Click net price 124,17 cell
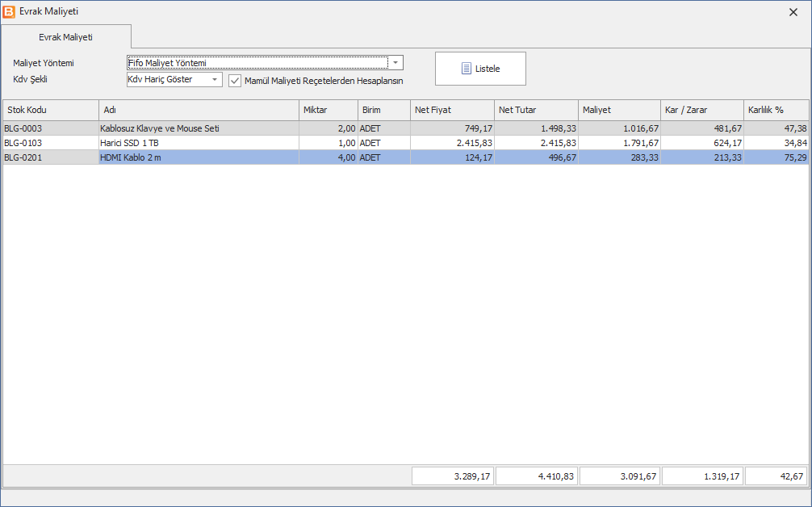Image resolution: width=812 pixels, height=507 pixels. point(452,157)
